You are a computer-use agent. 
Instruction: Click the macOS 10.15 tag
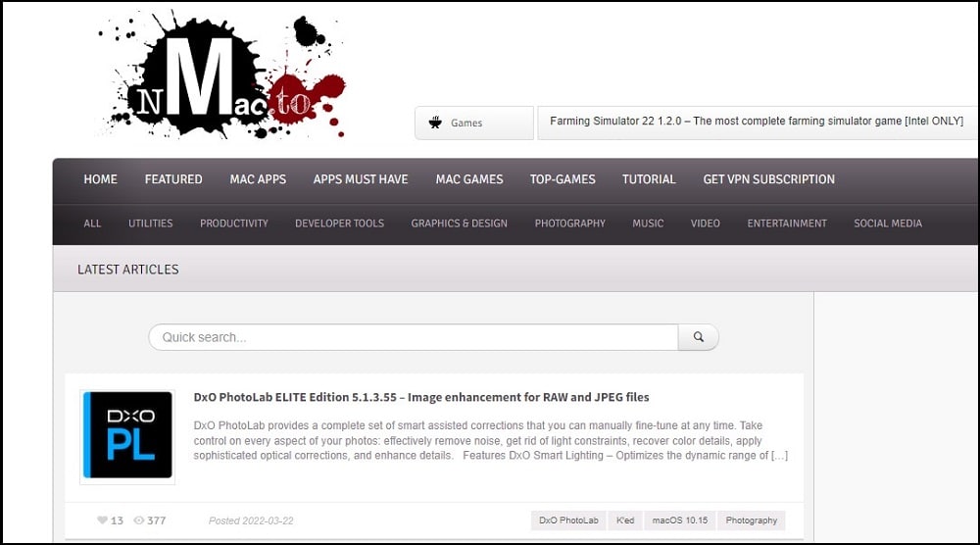679,520
